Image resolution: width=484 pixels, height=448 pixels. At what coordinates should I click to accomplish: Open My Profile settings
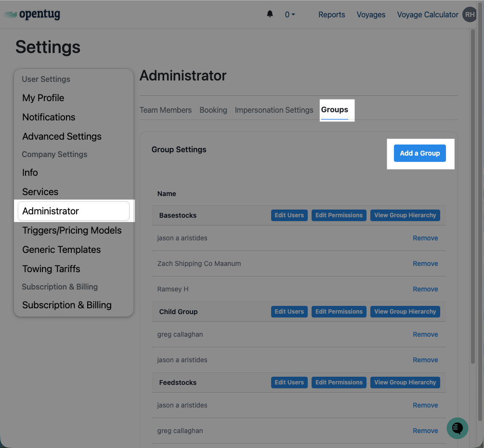click(43, 98)
